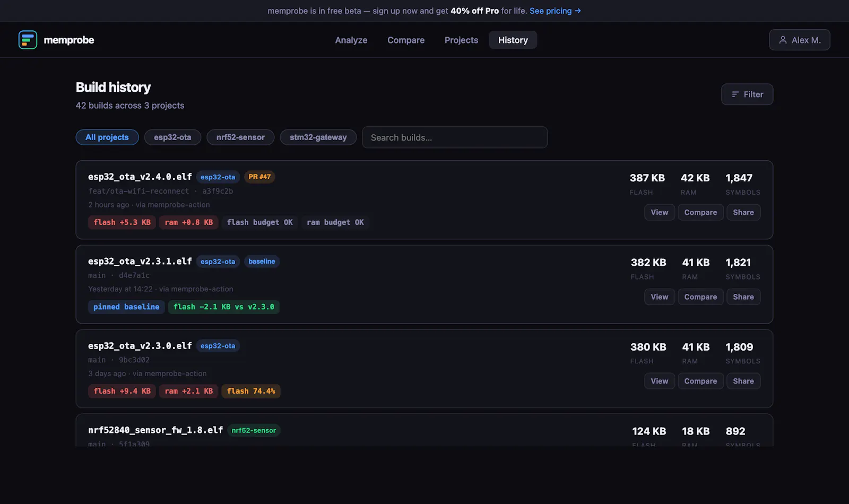849x504 pixels.
Task: Click the flash −2.1 KB vs v2.3.0 badge
Action: point(224,307)
